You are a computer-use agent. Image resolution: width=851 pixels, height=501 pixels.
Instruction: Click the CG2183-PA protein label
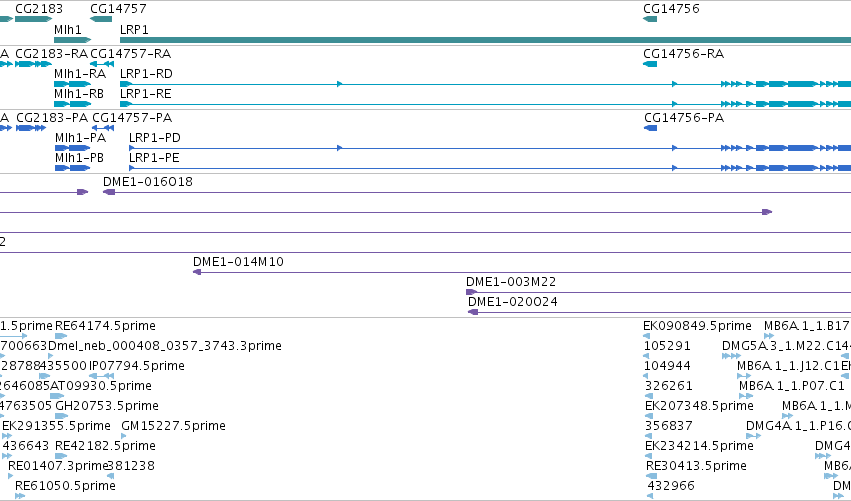52,118
